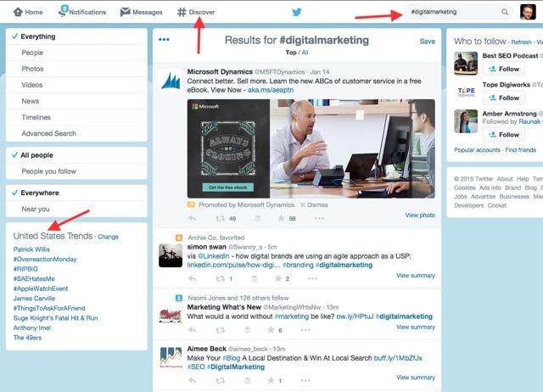543x392 pixels.
Task: Select the Everything filter
Action: [x=38, y=36]
